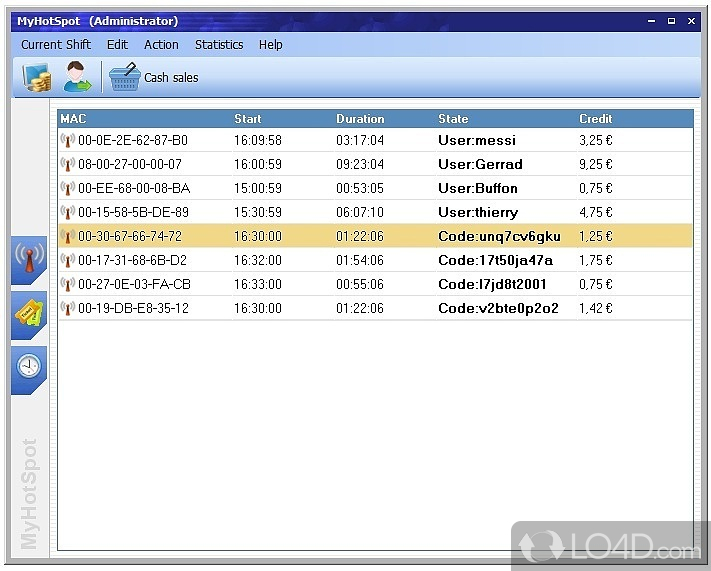Screen dimensions: 711x571
Task: Click the User:thierry state cell
Action: 478,212
